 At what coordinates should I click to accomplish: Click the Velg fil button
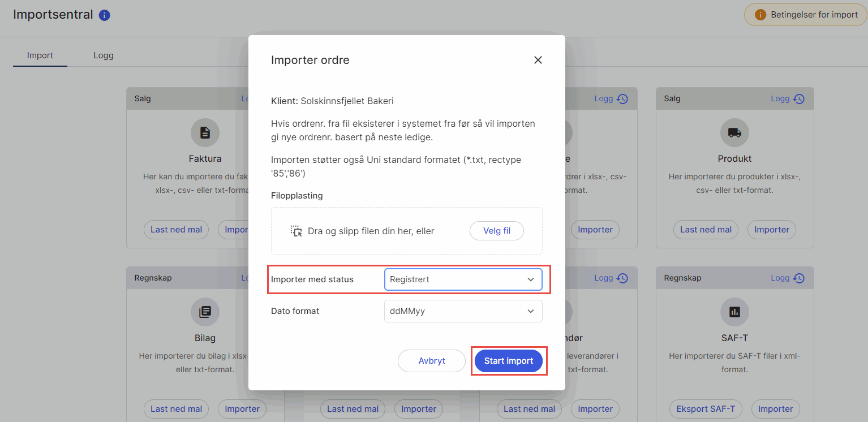click(496, 231)
